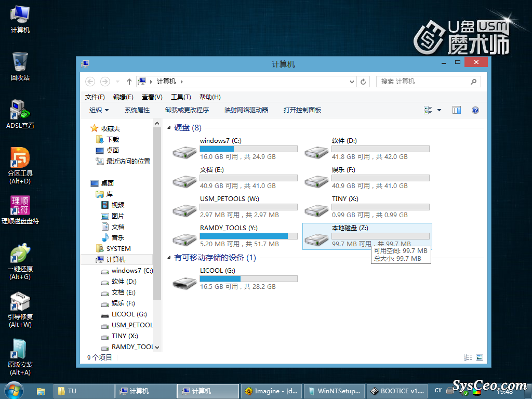This screenshot has width=532, height=399.
Task: Switch to large icons view in status bar
Action: coord(480,357)
